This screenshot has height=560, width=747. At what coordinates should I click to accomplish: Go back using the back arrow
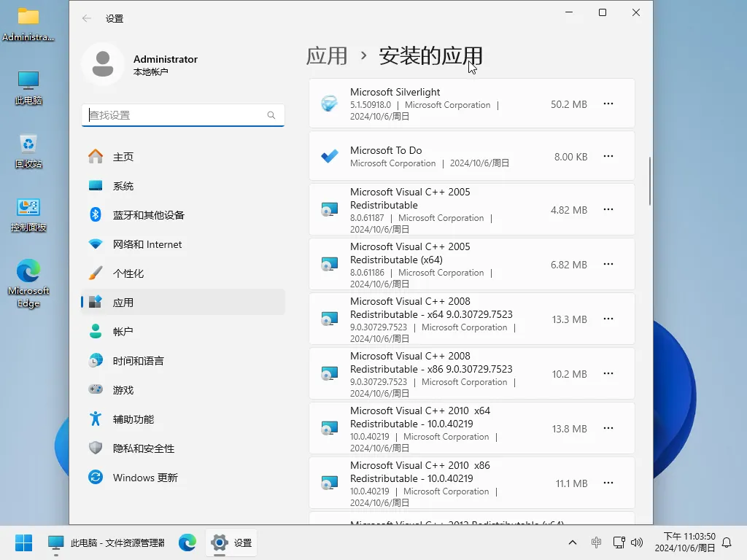click(x=86, y=18)
